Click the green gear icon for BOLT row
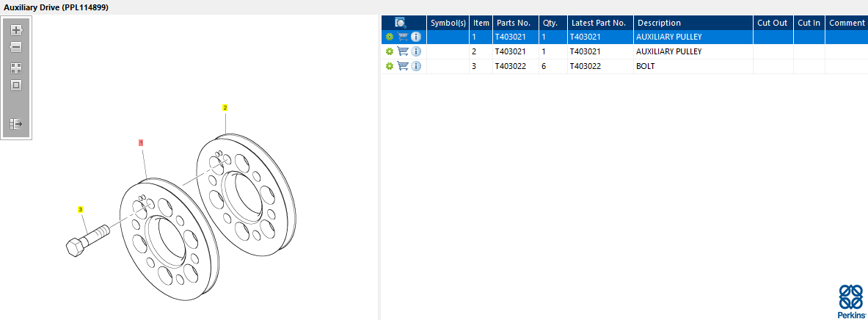Screen dimensions: 868x320 point(389,67)
